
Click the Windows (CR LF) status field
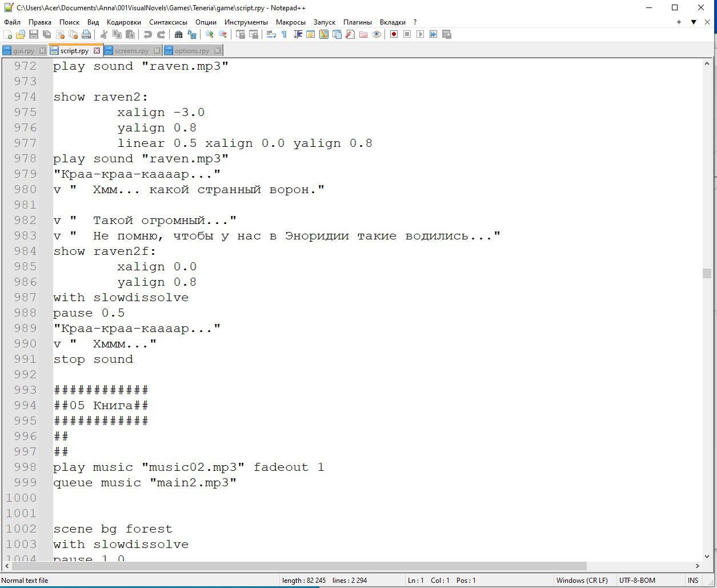582,580
